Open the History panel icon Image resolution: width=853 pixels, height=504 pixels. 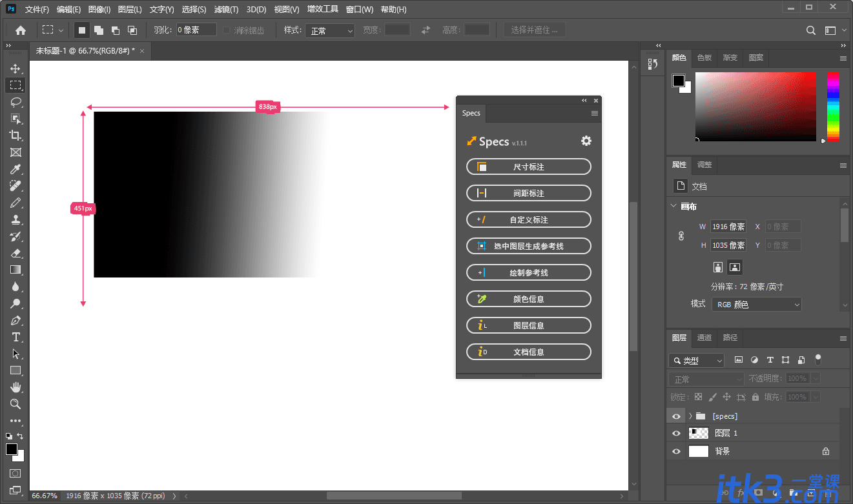[652, 64]
